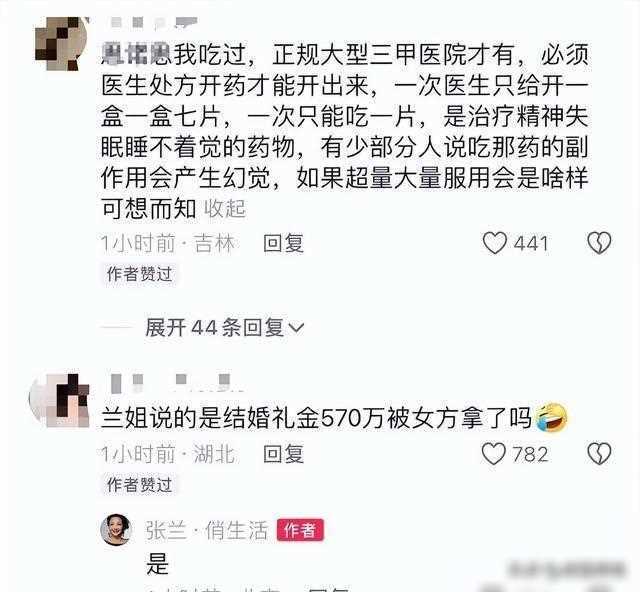Screen dimensions: 640x592
Task: Open the second commenter's pixelated avatar
Action: 60,401
